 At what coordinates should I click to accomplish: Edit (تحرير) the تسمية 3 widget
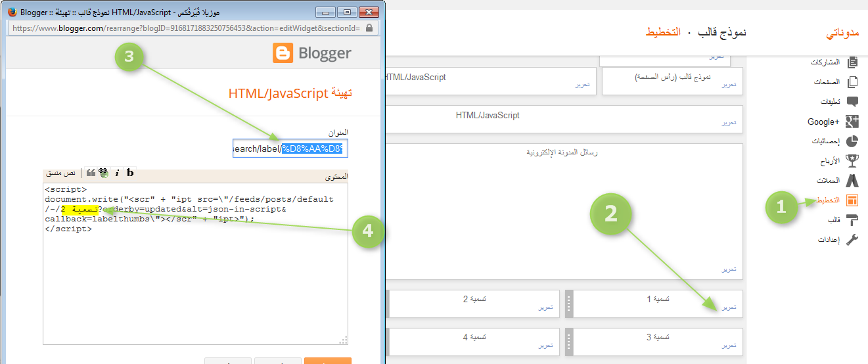(729, 345)
